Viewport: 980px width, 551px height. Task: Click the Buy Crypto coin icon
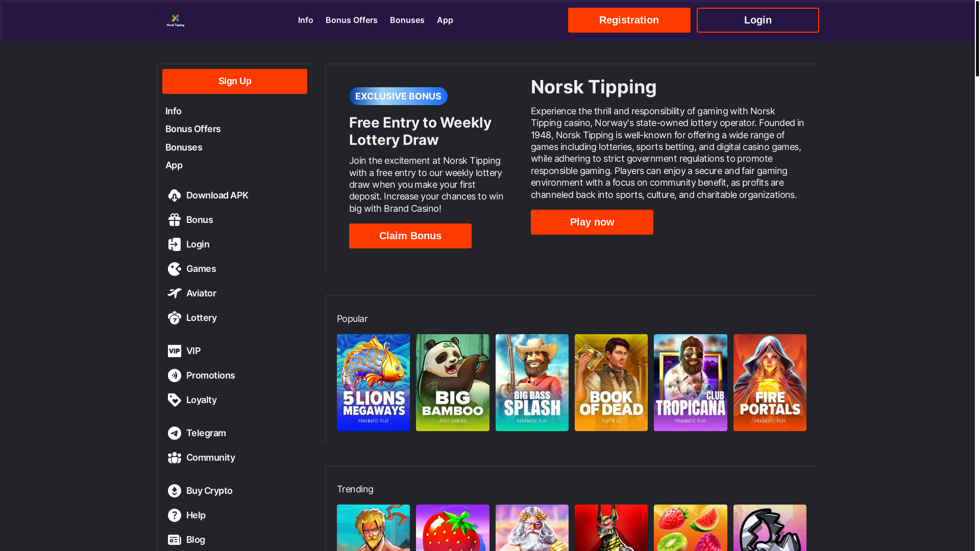point(175,491)
